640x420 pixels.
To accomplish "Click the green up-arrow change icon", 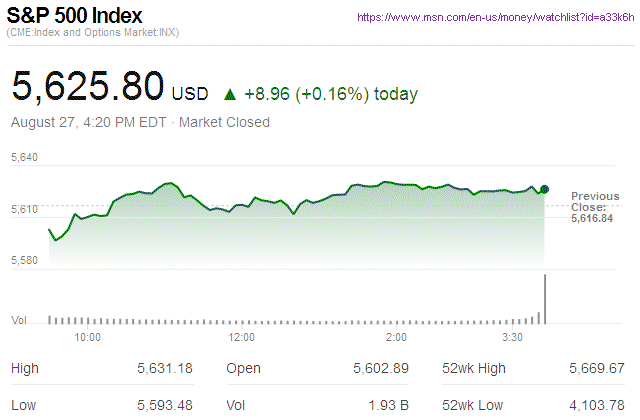I will pyautogui.click(x=230, y=94).
